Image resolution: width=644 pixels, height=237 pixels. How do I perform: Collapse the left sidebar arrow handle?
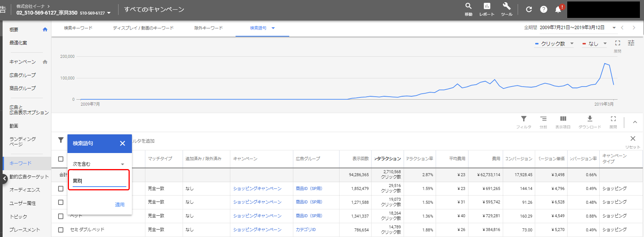4,178
